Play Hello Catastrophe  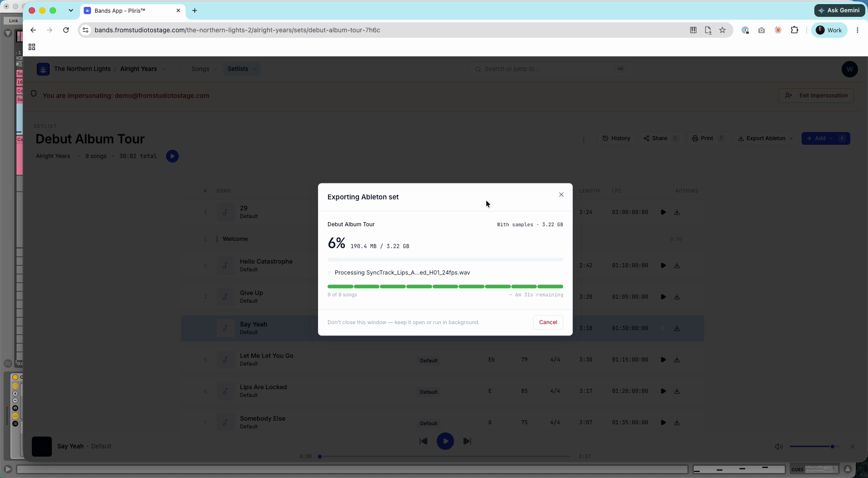tap(663, 265)
